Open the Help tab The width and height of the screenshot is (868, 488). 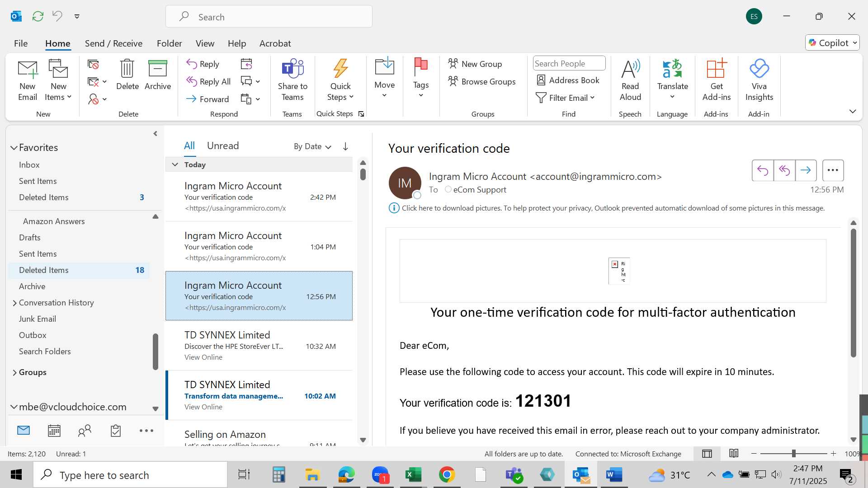pos(237,43)
